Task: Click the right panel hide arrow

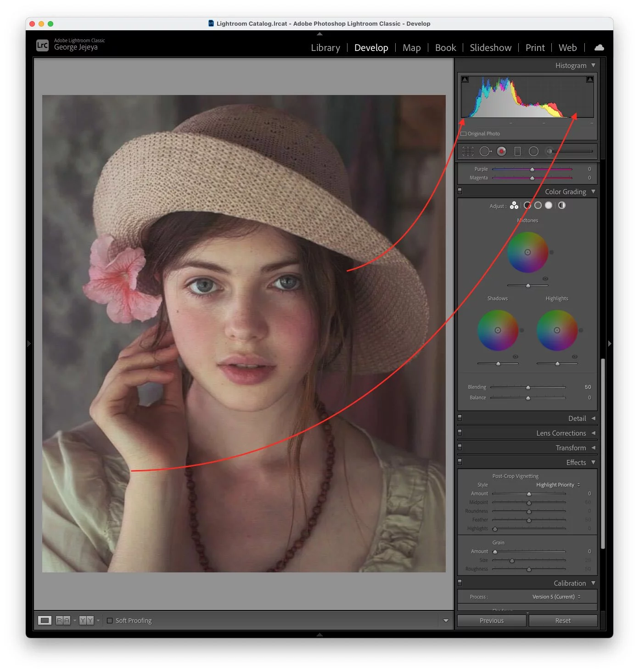Action: (x=610, y=343)
